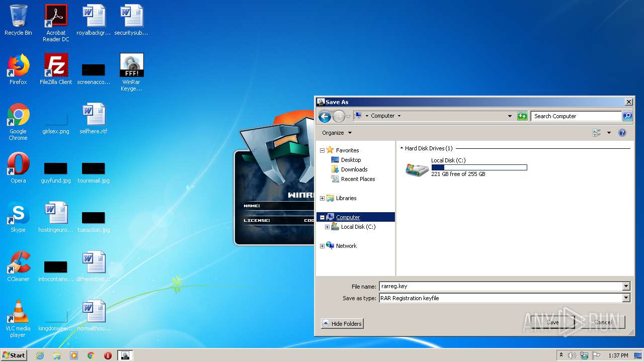Collapse the Computer tree node

click(x=322, y=217)
